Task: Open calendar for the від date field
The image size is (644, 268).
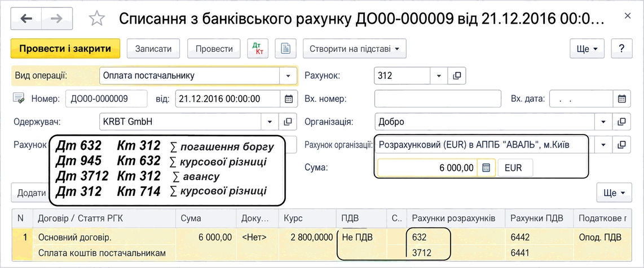Action: [x=288, y=99]
